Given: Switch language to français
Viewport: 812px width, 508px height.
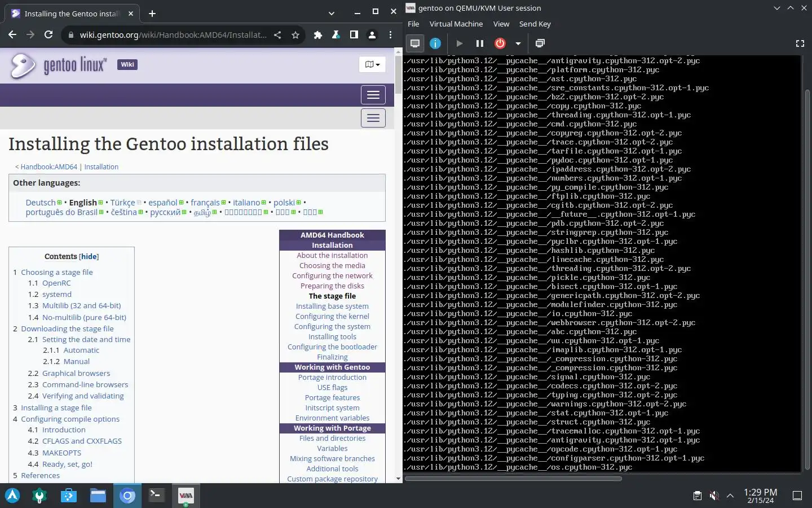Looking at the screenshot, I should [205, 202].
